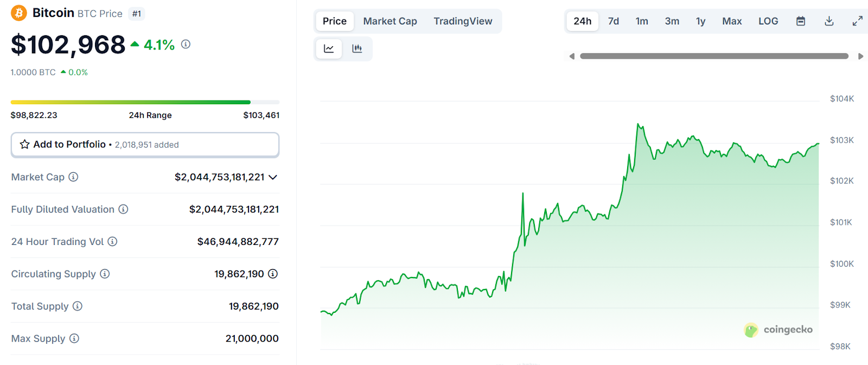Screen dimensions: 868x365
Task: Click the 19,862,190 Total Supply value
Action: (x=254, y=306)
